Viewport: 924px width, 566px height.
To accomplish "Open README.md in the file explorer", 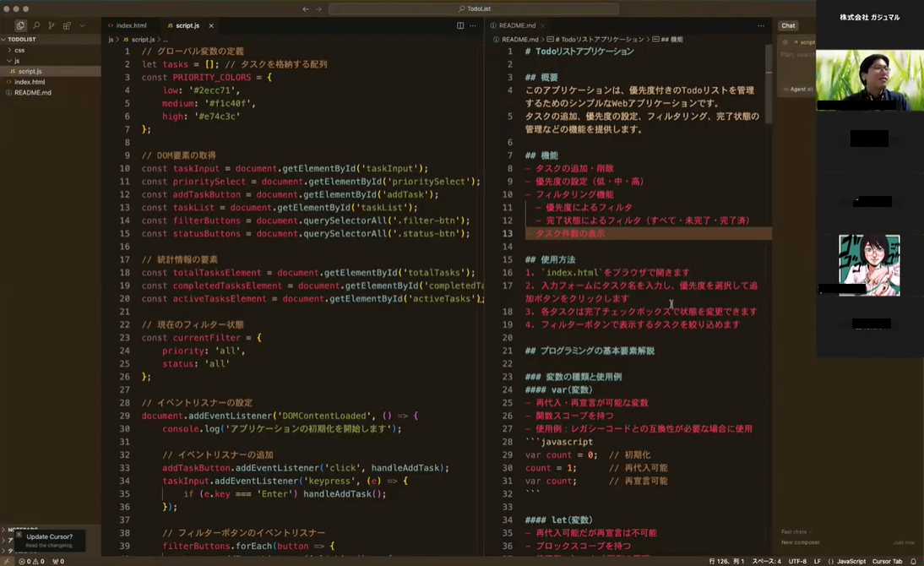I will coord(51,93).
